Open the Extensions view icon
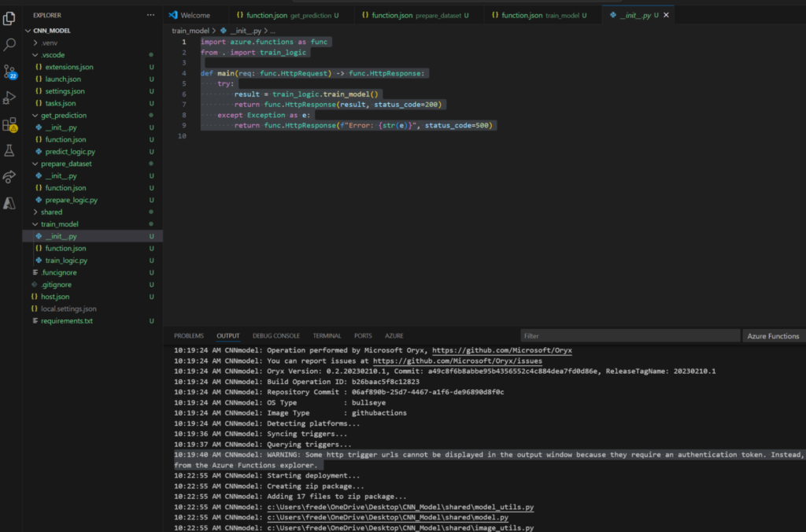The image size is (806, 532). 9,124
